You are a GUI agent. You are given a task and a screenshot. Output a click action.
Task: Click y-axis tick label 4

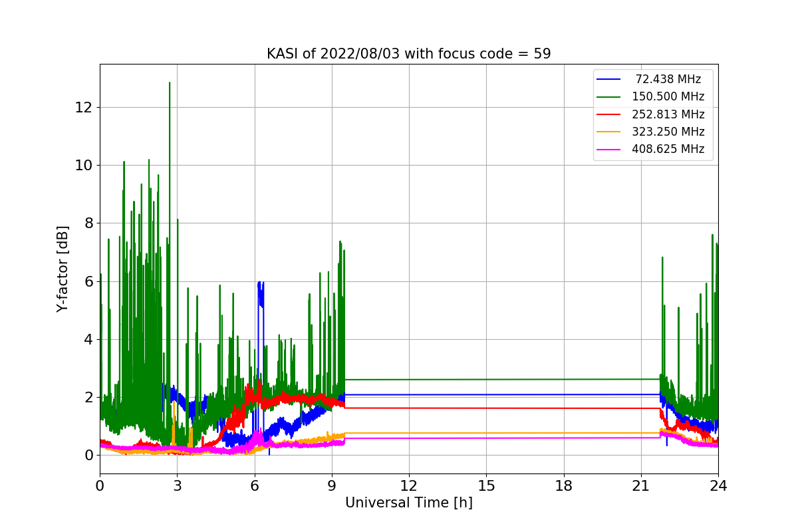(88, 339)
